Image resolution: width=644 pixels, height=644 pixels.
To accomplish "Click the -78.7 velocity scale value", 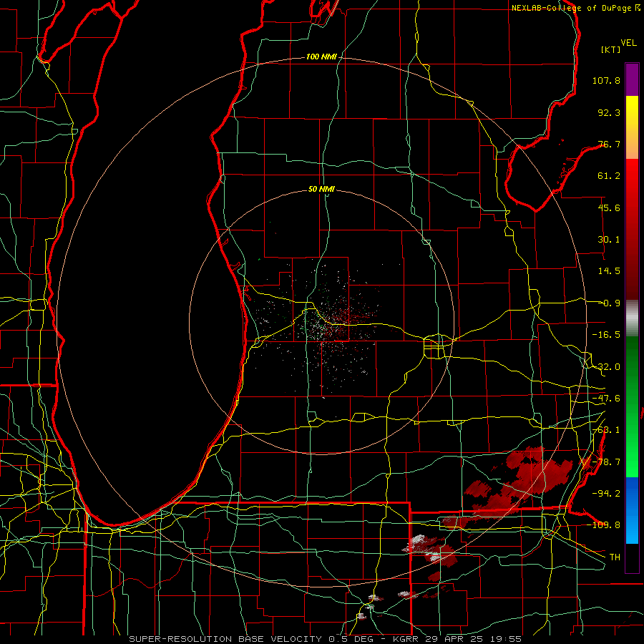I will pyautogui.click(x=606, y=462).
